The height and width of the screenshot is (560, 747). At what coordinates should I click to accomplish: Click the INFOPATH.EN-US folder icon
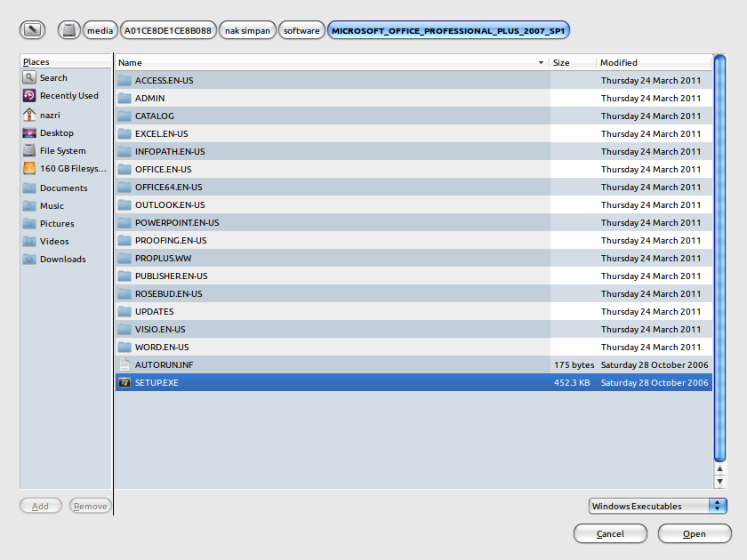(124, 151)
